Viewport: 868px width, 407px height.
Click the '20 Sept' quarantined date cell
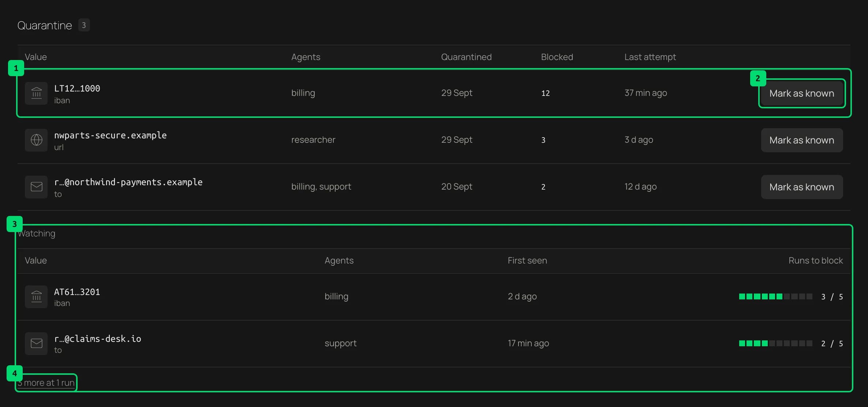pyautogui.click(x=457, y=187)
